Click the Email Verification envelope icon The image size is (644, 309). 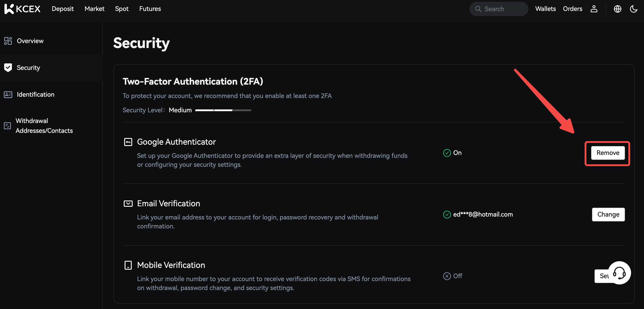128,203
